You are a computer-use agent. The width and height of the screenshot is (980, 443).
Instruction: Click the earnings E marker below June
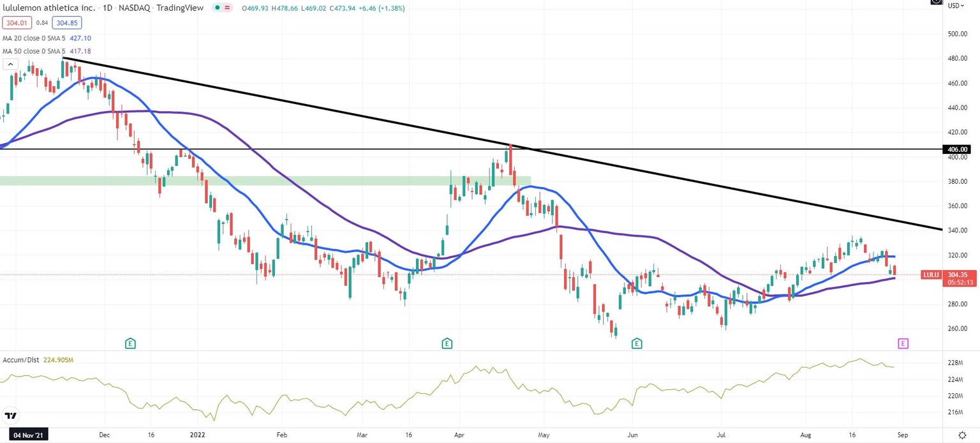tap(636, 343)
